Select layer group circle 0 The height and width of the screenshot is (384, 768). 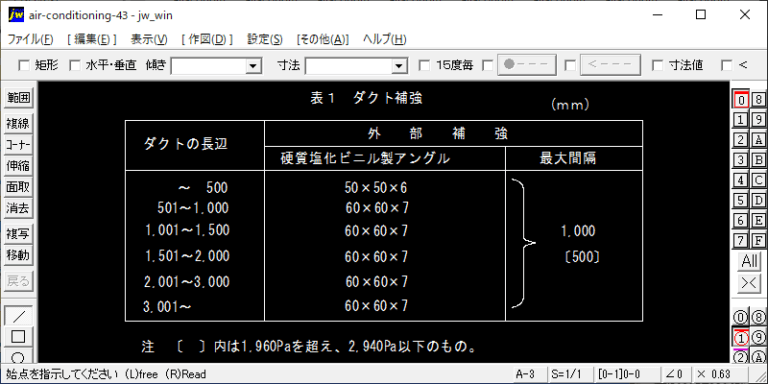click(x=741, y=317)
